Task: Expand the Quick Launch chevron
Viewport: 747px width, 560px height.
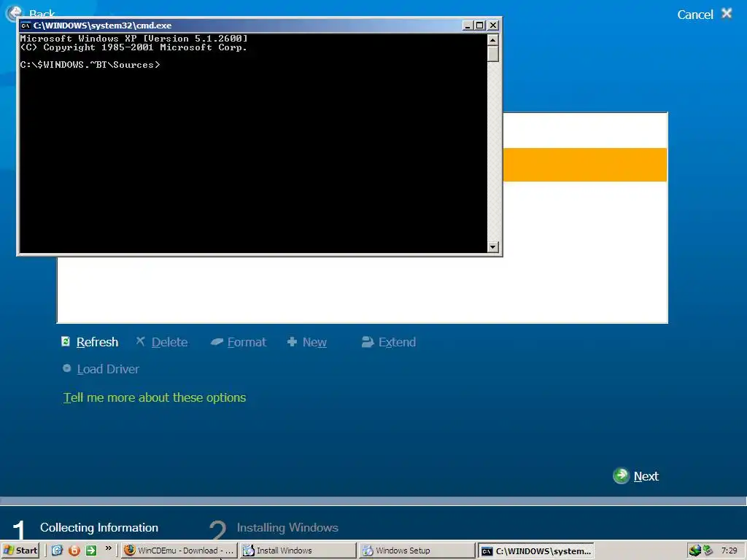Action: 108,548
